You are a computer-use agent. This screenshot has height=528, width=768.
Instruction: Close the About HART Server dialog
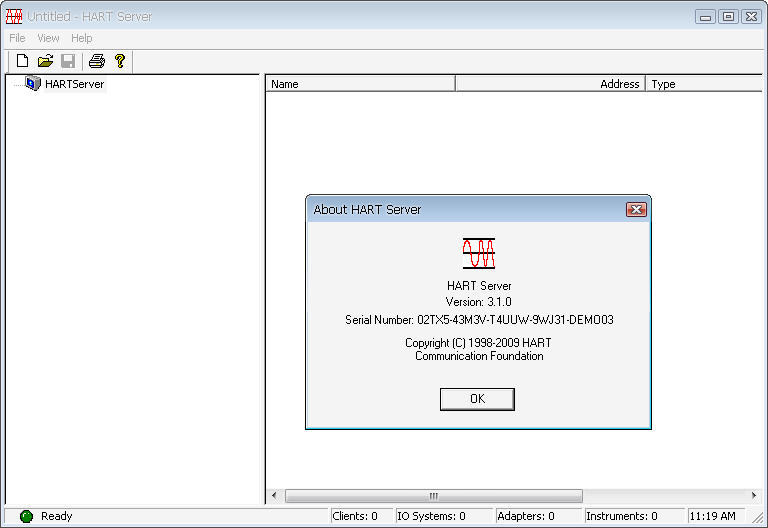636,210
